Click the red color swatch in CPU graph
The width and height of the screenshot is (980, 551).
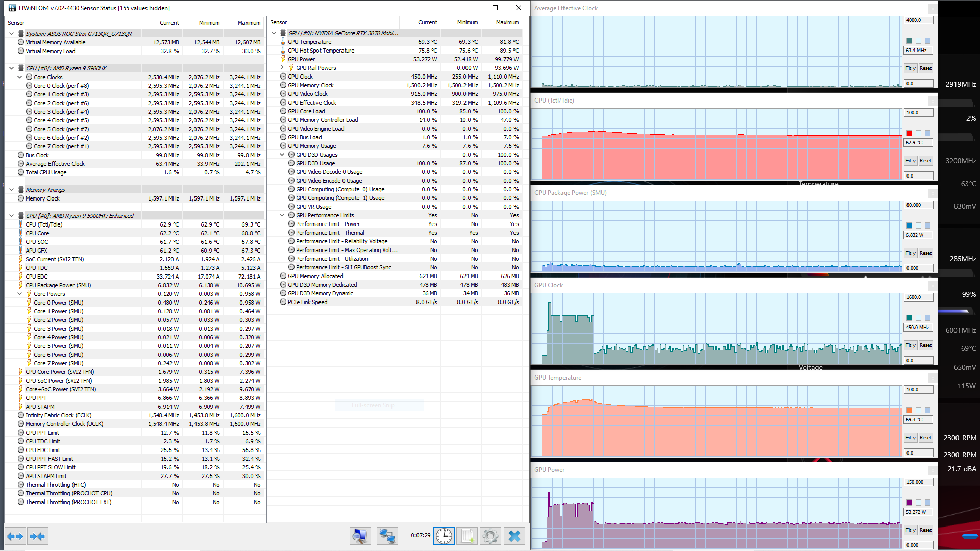click(910, 133)
